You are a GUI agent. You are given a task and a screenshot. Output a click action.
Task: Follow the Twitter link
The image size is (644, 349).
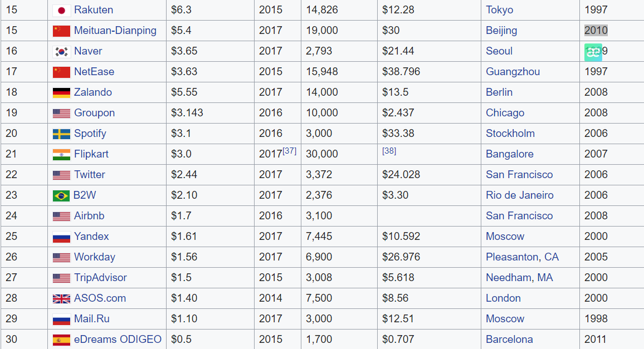coord(90,175)
